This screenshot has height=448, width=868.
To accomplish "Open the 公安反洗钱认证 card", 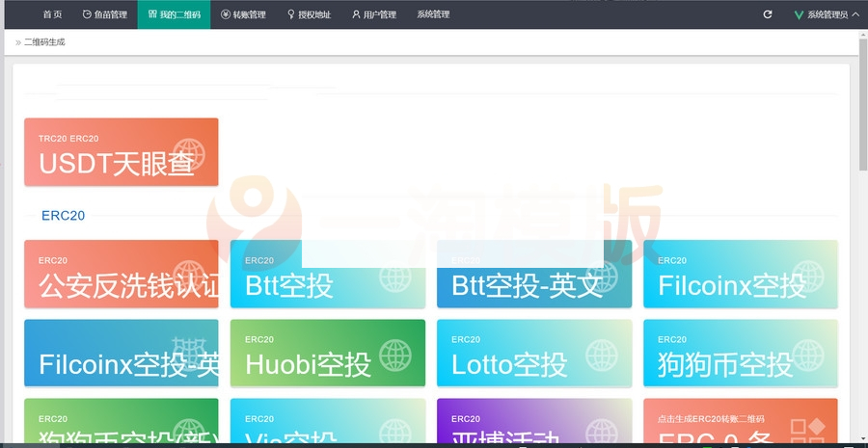I will (x=121, y=274).
